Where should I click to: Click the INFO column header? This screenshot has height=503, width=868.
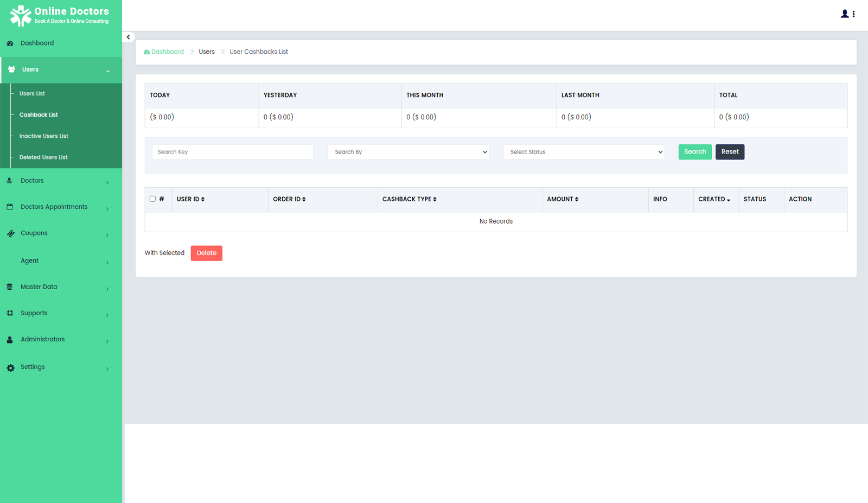660,200
